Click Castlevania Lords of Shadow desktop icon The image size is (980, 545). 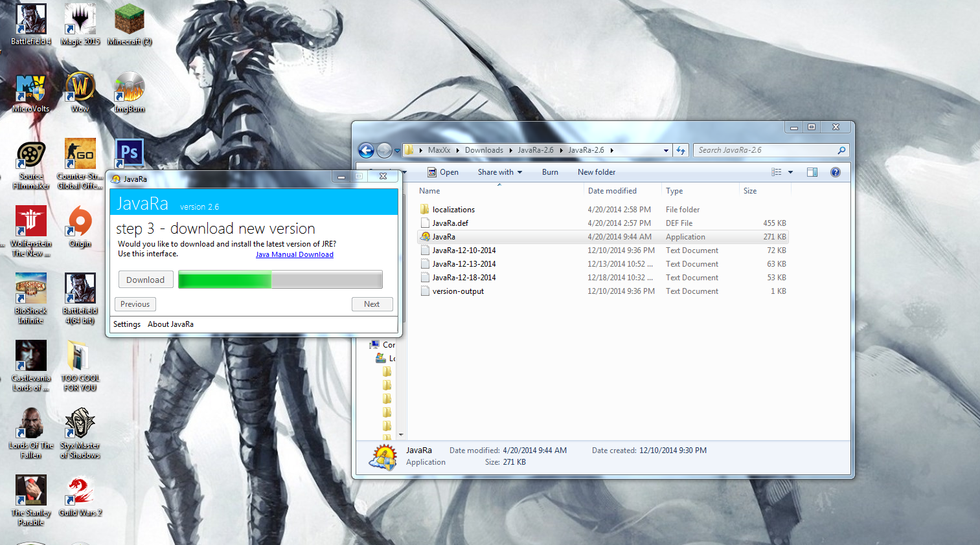(x=31, y=366)
